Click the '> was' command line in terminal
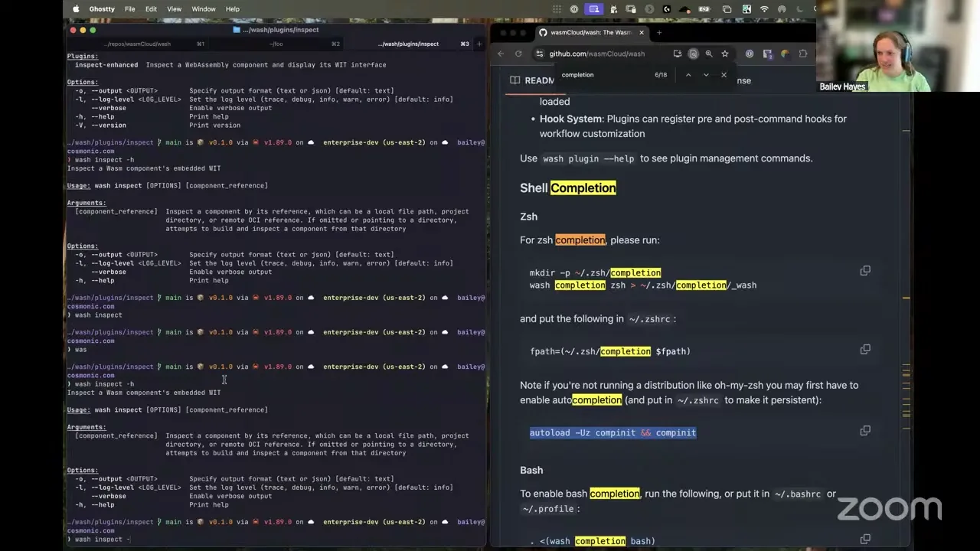This screenshot has width=980, height=551. tap(77, 350)
